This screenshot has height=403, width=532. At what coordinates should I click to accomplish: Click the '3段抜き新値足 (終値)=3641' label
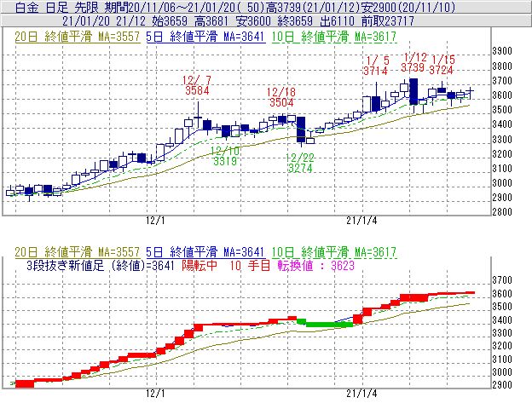click(100, 265)
